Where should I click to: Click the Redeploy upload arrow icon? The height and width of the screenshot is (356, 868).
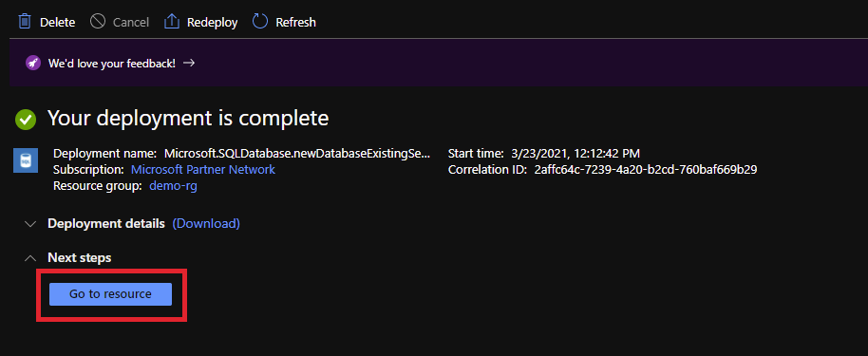tap(172, 22)
